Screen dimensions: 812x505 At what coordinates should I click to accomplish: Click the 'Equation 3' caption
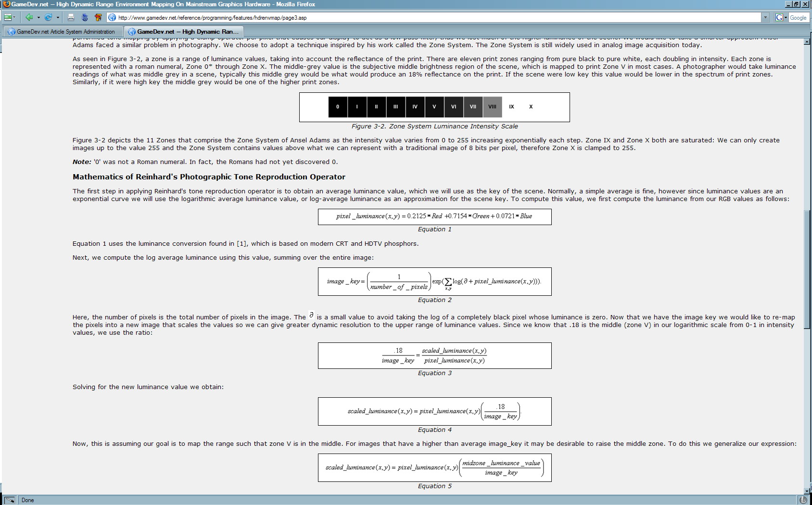click(x=435, y=373)
